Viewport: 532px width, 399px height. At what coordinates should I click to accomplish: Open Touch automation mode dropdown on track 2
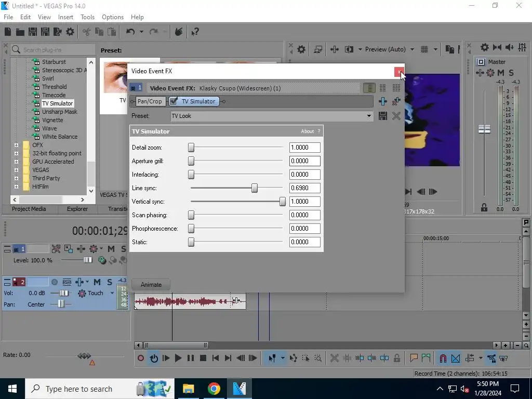(x=112, y=293)
